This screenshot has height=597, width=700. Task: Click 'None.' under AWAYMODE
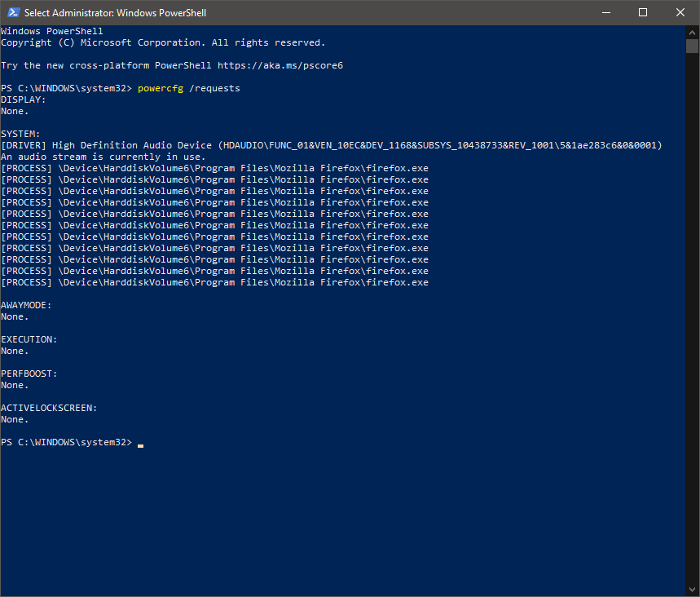coord(15,316)
